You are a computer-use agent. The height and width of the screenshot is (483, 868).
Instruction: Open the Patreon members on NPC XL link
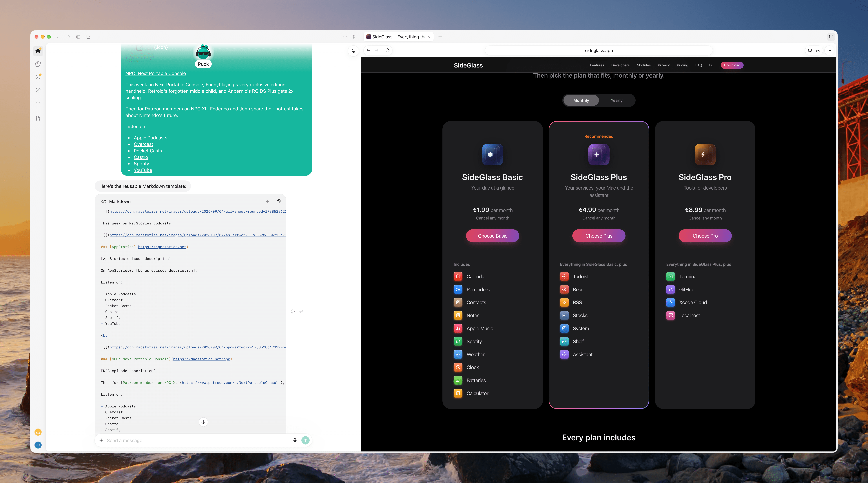click(176, 109)
